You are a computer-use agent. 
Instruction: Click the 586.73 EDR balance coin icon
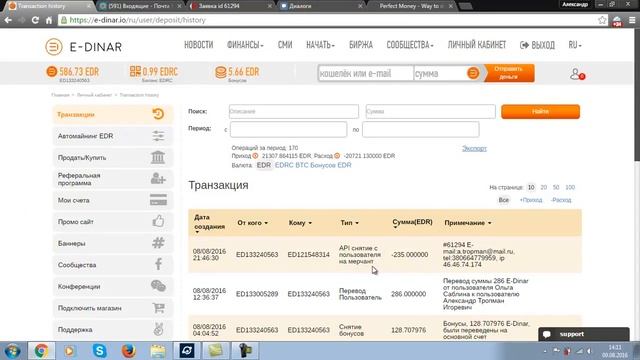[x=51, y=72]
